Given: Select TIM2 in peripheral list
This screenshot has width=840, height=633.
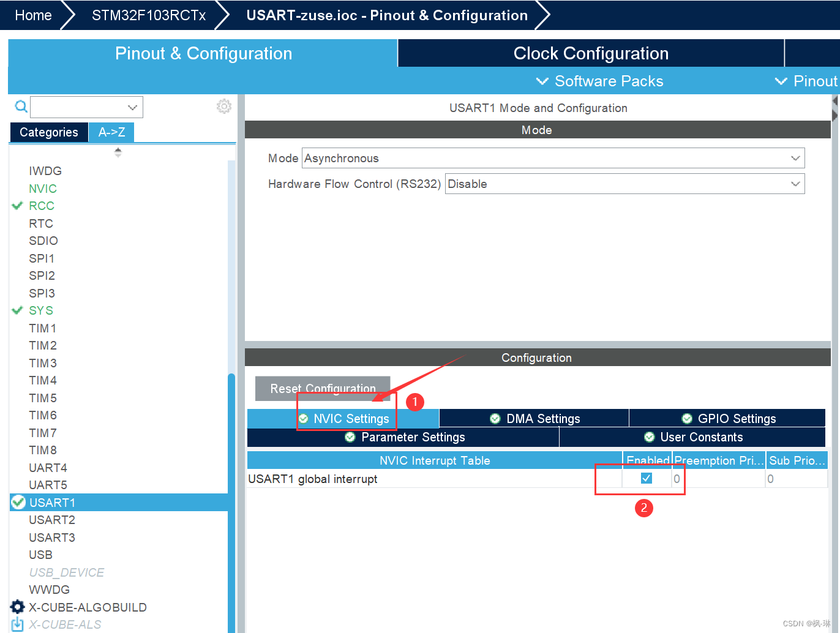Looking at the screenshot, I should tap(43, 345).
